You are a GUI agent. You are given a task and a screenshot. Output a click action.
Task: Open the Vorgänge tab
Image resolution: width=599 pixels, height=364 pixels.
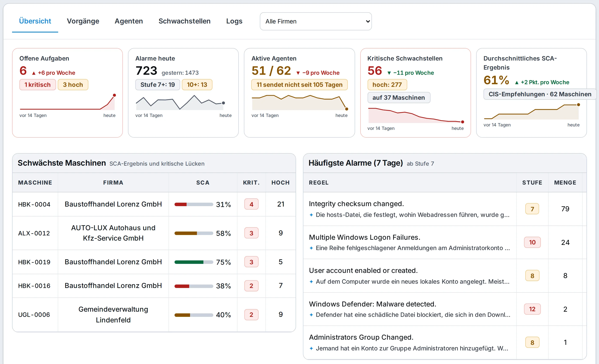pos(83,21)
